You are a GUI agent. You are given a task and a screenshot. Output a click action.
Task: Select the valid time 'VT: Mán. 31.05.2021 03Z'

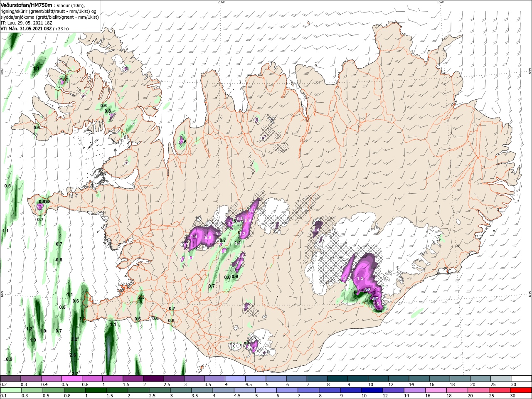pos(26,29)
